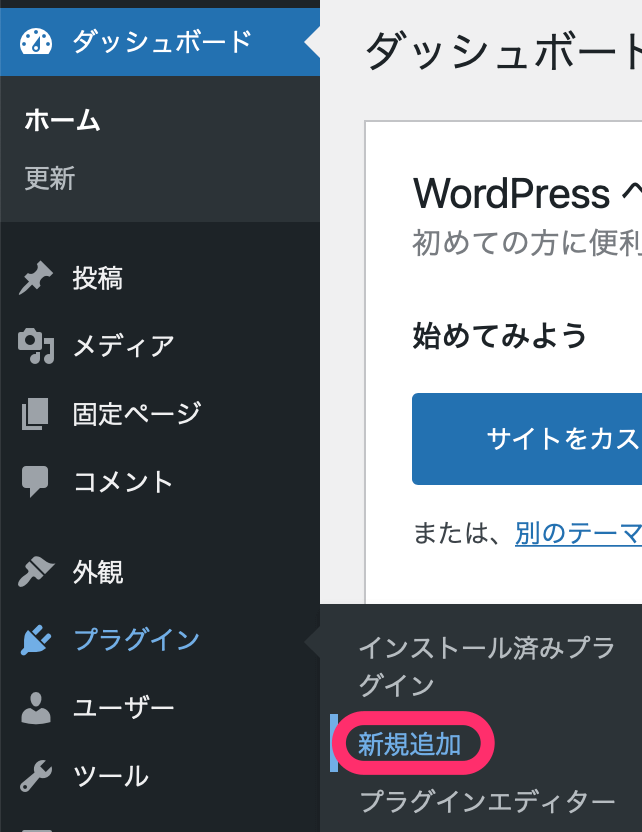The width and height of the screenshot is (642, 832).
Task: Follow the 別のテーマ link
Action: tap(578, 533)
